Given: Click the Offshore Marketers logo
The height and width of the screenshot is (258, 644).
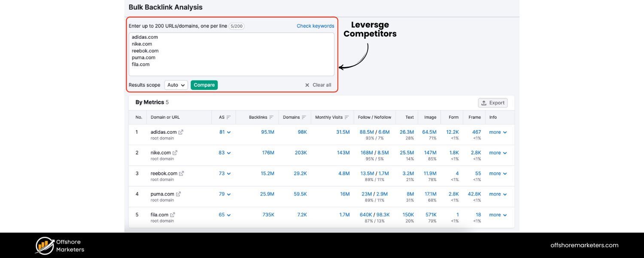Looking at the screenshot, I should click(x=60, y=246).
